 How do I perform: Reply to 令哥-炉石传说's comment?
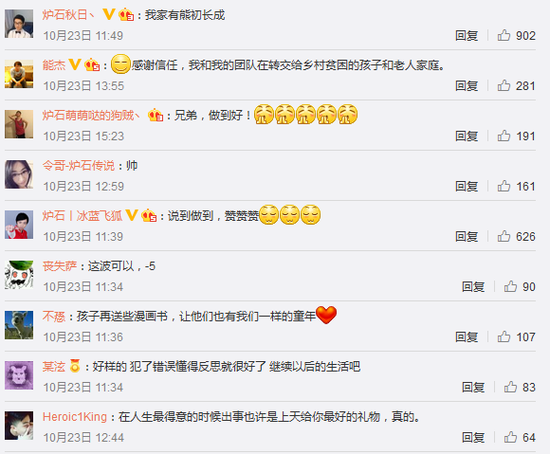(467, 186)
